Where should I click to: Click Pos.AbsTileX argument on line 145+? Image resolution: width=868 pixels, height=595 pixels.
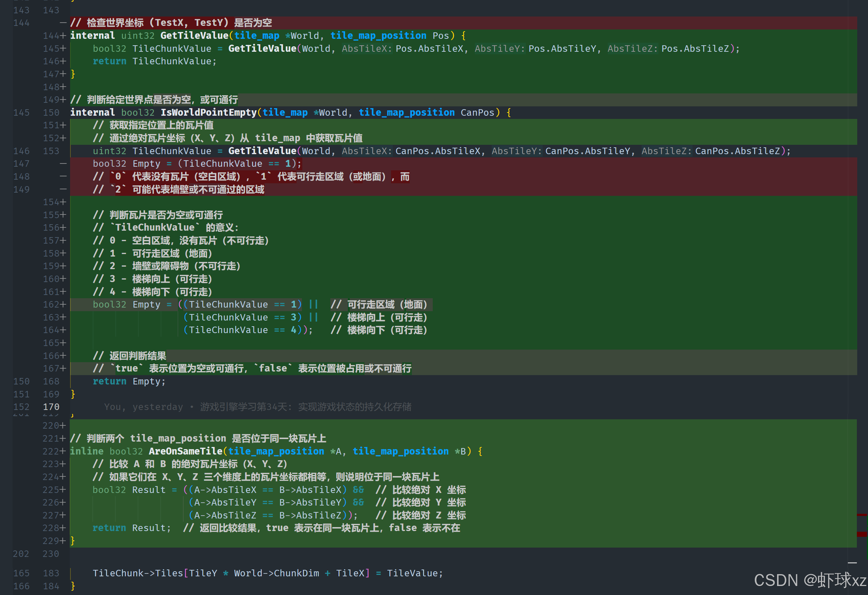tap(429, 49)
